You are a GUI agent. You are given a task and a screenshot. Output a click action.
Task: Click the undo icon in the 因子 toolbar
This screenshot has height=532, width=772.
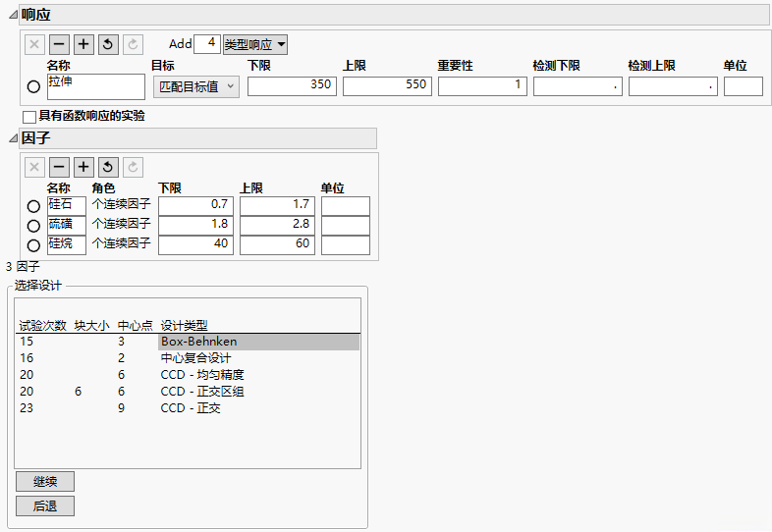click(108, 167)
